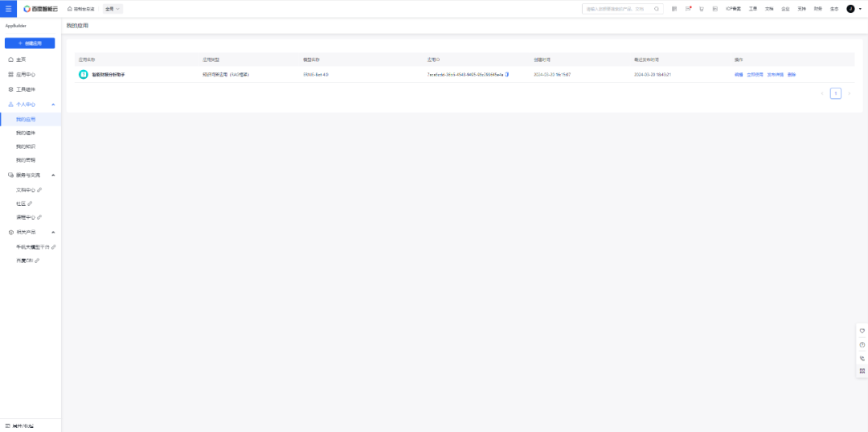This screenshot has width=868, height=432.
Task: Click the blue create application button
Action: 30,43
